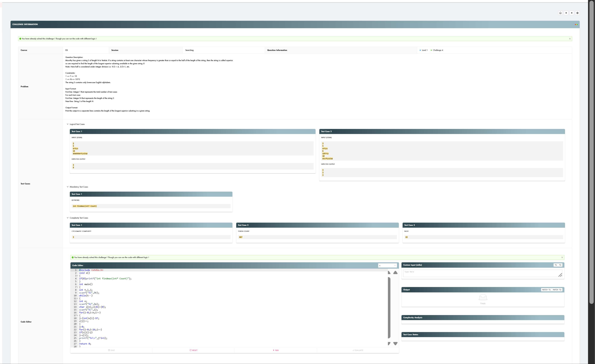This screenshot has height=364, width=595.
Task: Collapse the Complexity Test Cases section
Action: pyautogui.click(x=68, y=218)
